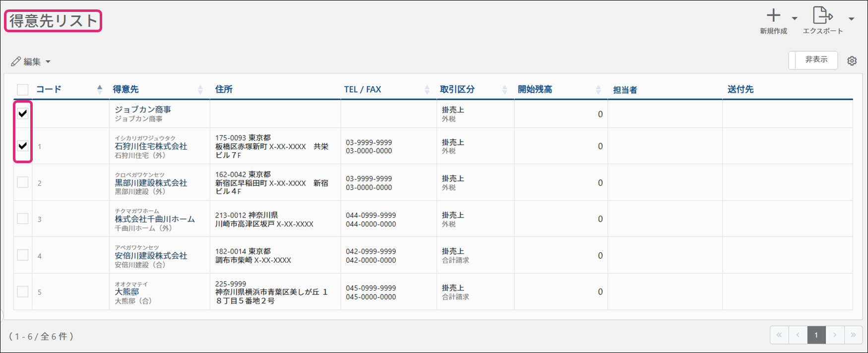Open the 石狩川住宅株式会社 customer link
The width and height of the screenshot is (868, 353).
151,146
